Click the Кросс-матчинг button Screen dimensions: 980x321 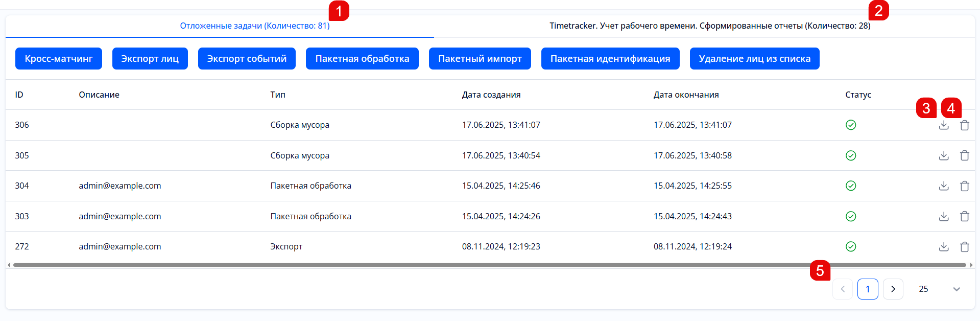coord(59,58)
